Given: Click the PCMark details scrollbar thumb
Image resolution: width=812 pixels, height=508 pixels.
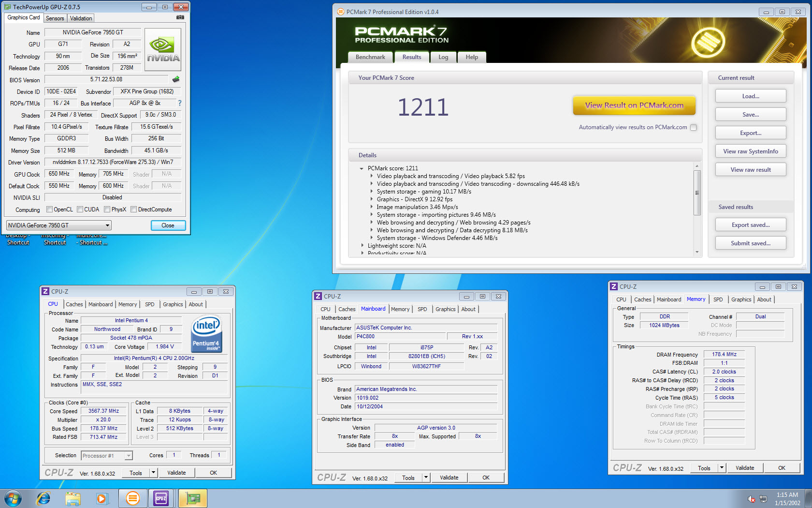Looking at the screenshot, I should click(x=697, y=193).
